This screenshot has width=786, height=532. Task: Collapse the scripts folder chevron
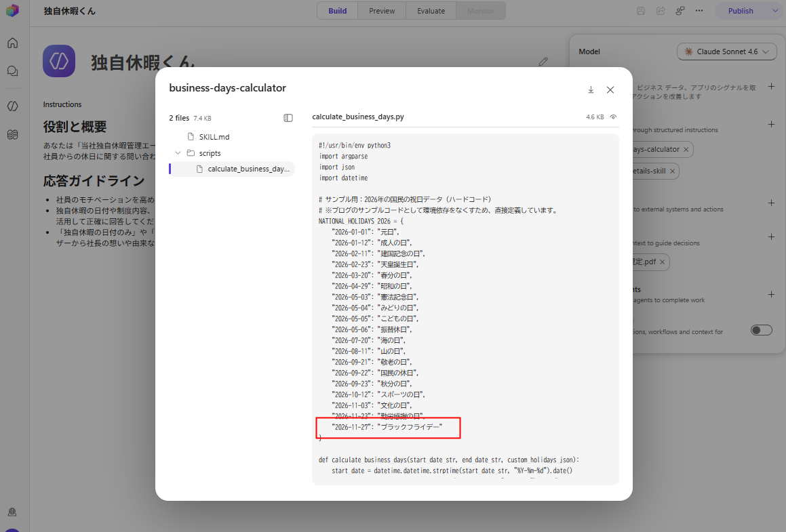click(x=178, y=152)
